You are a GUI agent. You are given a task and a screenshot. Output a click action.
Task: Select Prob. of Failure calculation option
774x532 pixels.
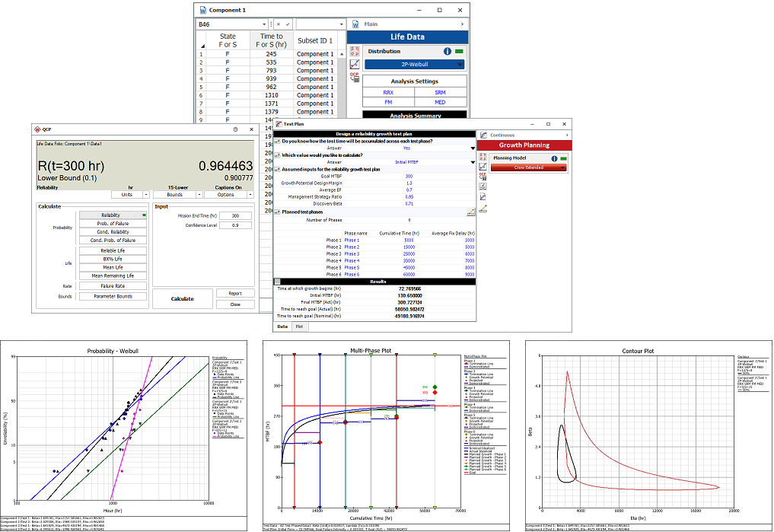[113, 224]
